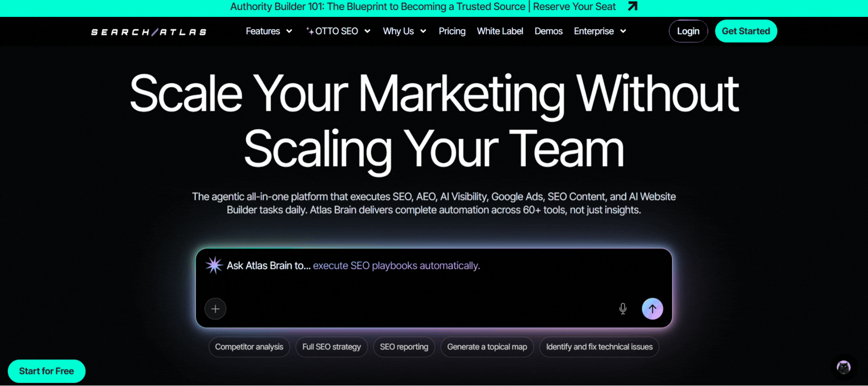Click the sparkle icon beside OTTO SEO
The height and width of the screenshot is (386, 868).
[310, 31]
